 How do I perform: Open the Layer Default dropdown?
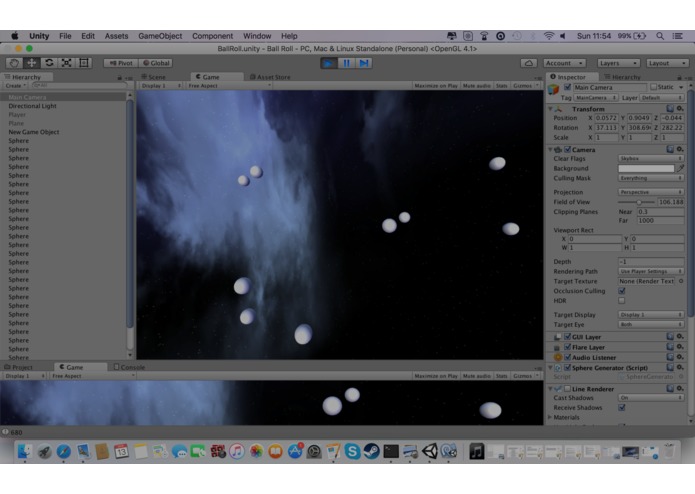point(662,97)
